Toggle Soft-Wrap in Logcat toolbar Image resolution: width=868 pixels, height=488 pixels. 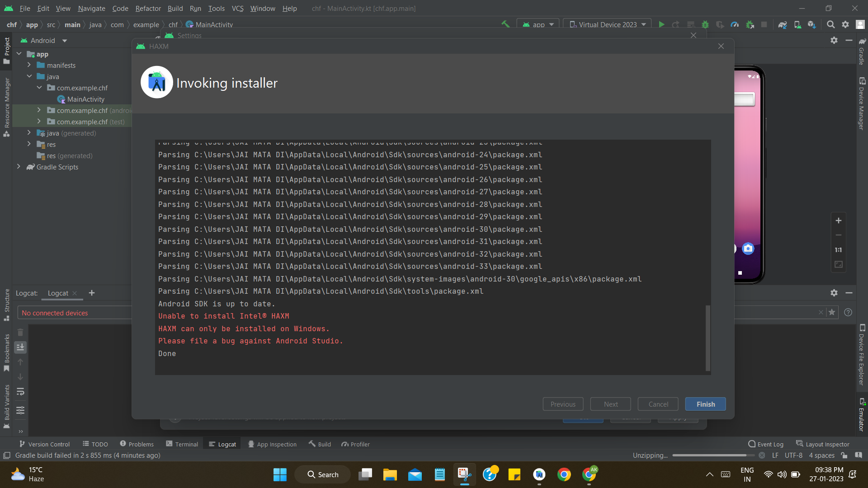coord(20,392)
